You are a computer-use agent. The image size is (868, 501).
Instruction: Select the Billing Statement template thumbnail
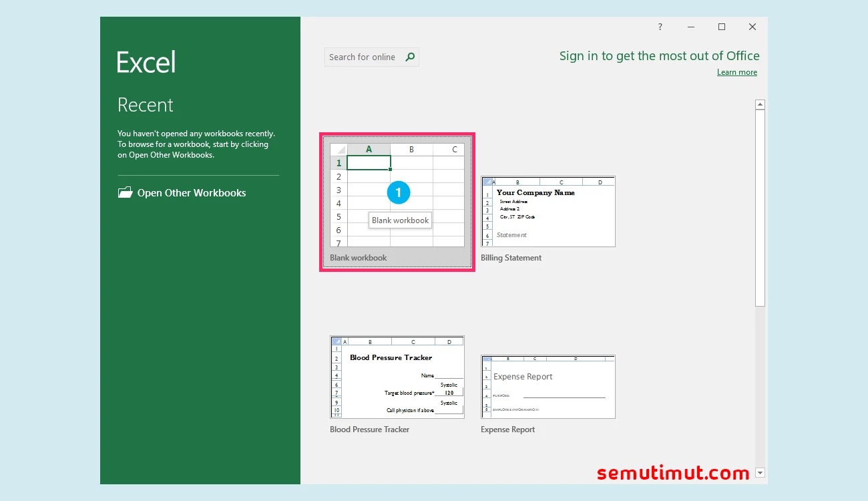tap(548, 212)
